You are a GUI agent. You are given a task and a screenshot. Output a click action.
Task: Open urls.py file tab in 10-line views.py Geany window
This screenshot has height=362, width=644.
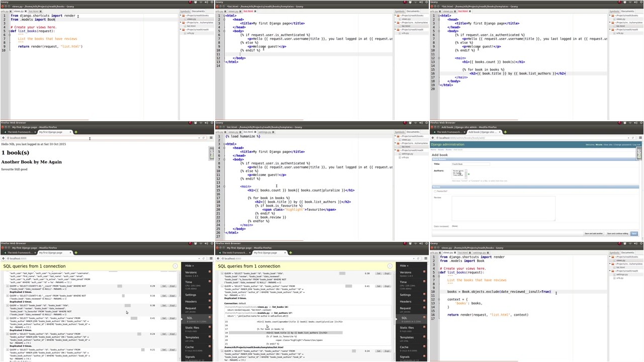4,11
